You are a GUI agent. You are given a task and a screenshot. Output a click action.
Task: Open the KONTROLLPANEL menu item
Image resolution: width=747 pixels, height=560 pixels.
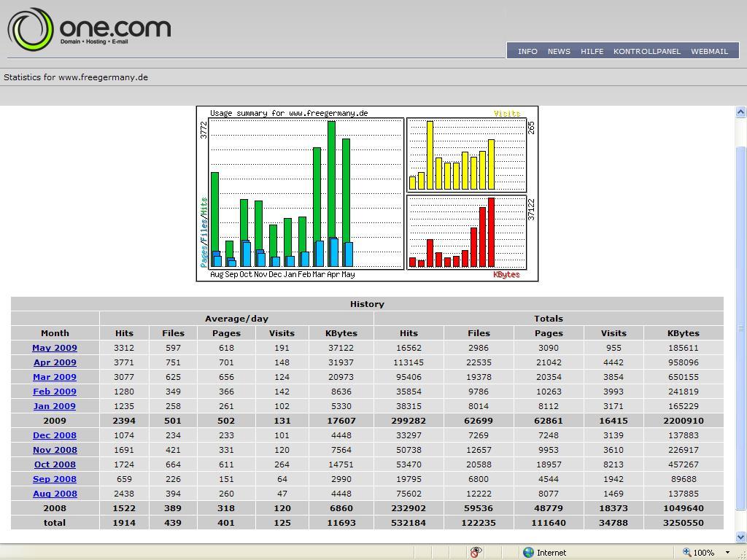647,51
